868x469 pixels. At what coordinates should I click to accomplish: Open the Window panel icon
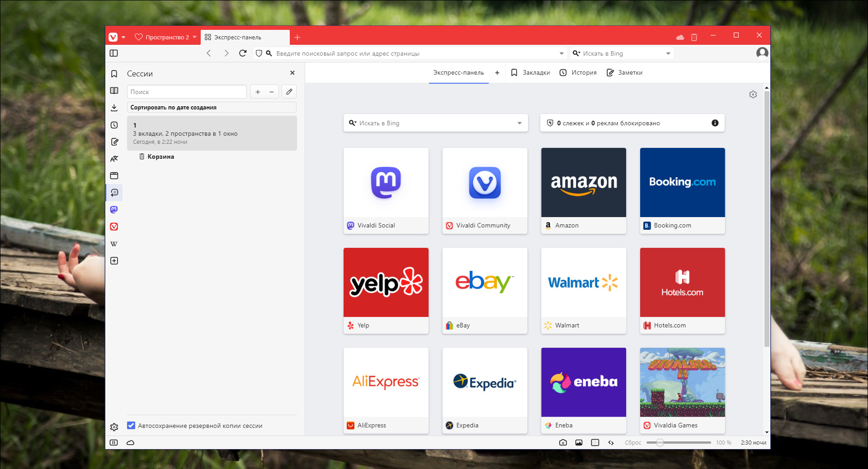pos(114,175)
